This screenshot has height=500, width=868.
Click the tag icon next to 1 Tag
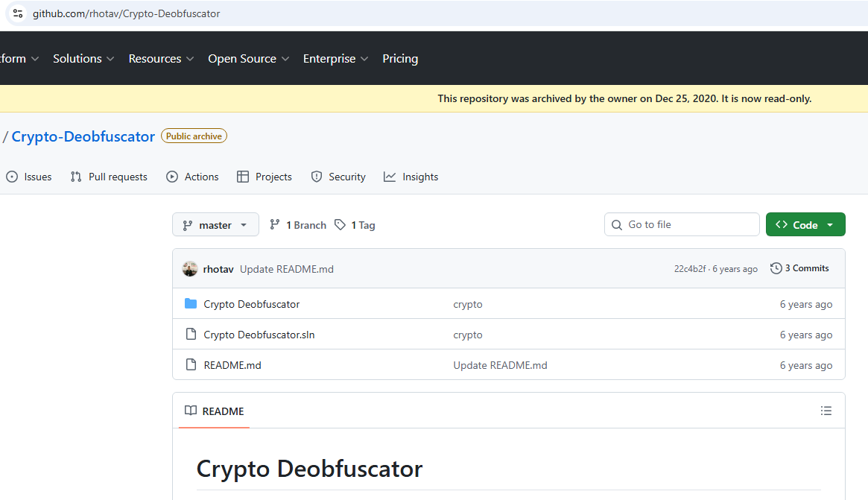pyautogui.click(x=340, y=225)
